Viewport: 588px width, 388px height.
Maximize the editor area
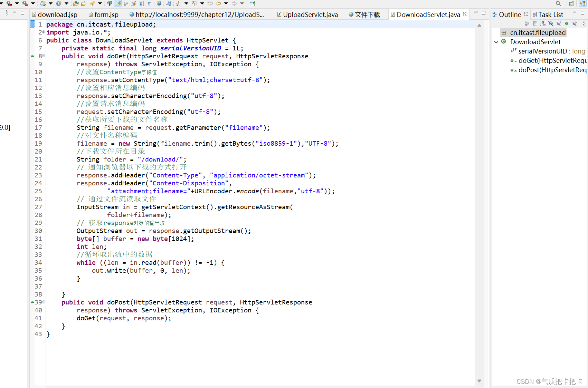[x=484, y=13]
